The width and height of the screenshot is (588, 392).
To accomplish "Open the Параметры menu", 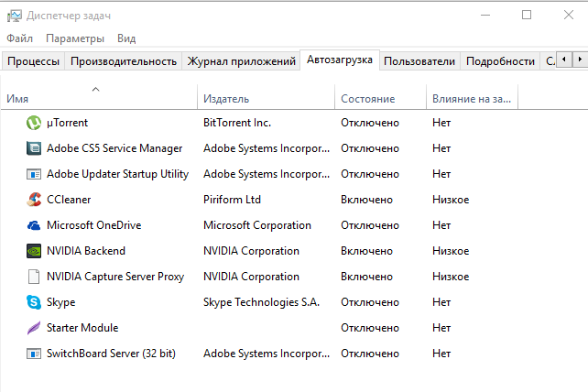I will point(75,38).
